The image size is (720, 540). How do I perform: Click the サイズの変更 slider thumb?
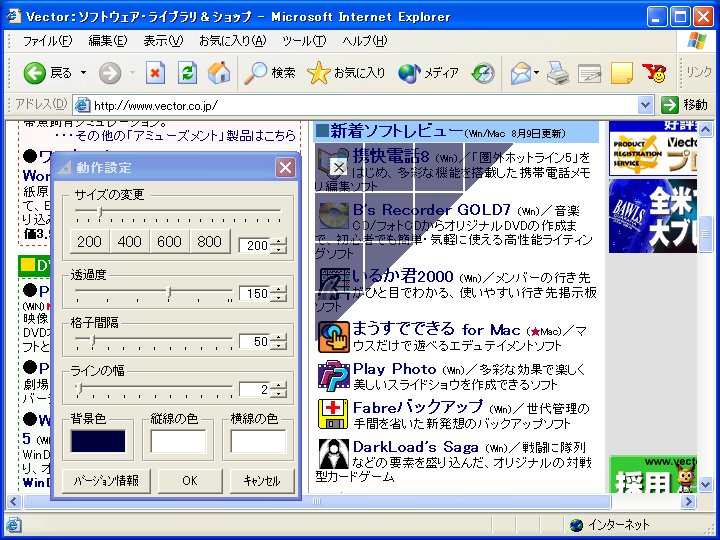tap(100, 211)
